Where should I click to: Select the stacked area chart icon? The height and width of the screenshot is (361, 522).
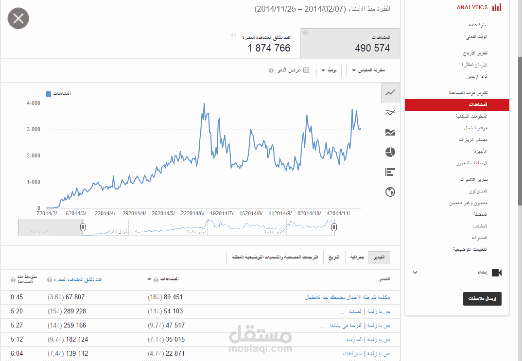click(390, 132)
